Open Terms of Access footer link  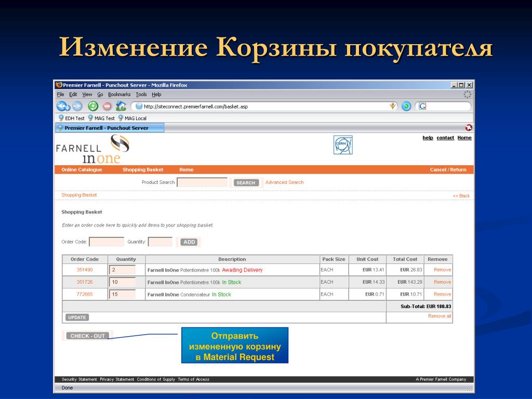click(x=193, y=379)
